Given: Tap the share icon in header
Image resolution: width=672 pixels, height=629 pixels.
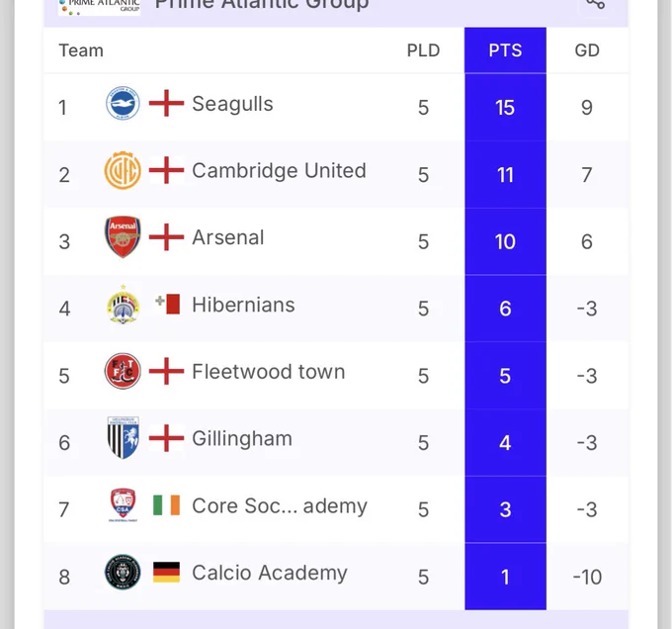Looking at the screenshot, I should coord(595,3).
